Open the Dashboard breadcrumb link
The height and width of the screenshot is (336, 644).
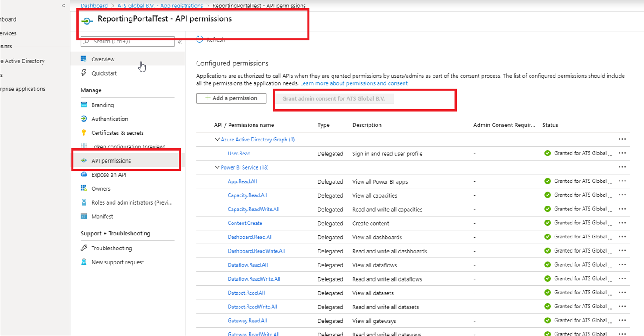[x=94, y=6]
